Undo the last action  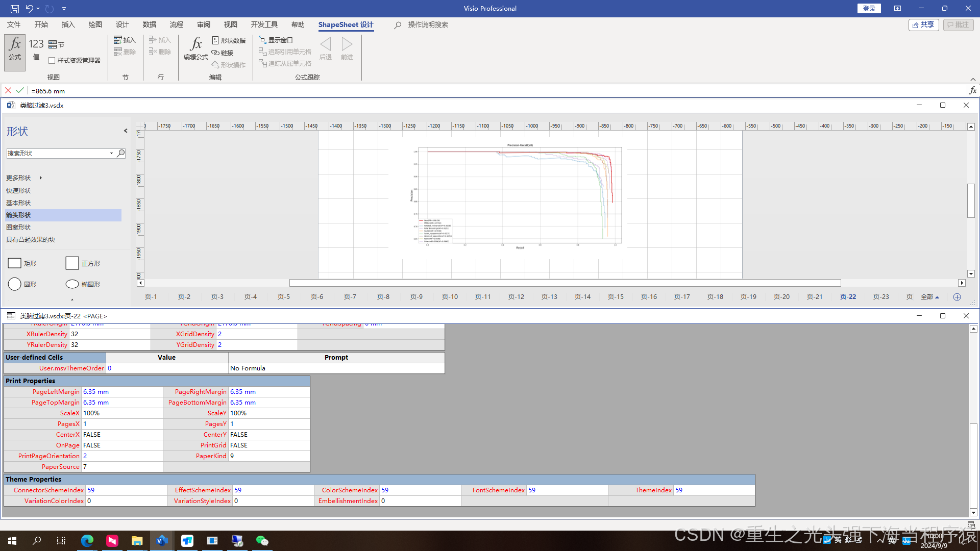coord(29,9)
